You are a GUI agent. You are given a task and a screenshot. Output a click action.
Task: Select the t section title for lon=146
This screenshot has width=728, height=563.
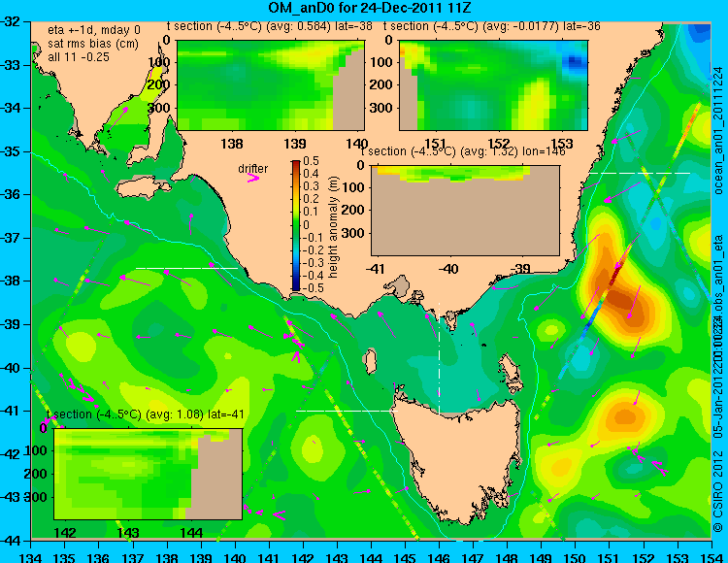[463, 151]
